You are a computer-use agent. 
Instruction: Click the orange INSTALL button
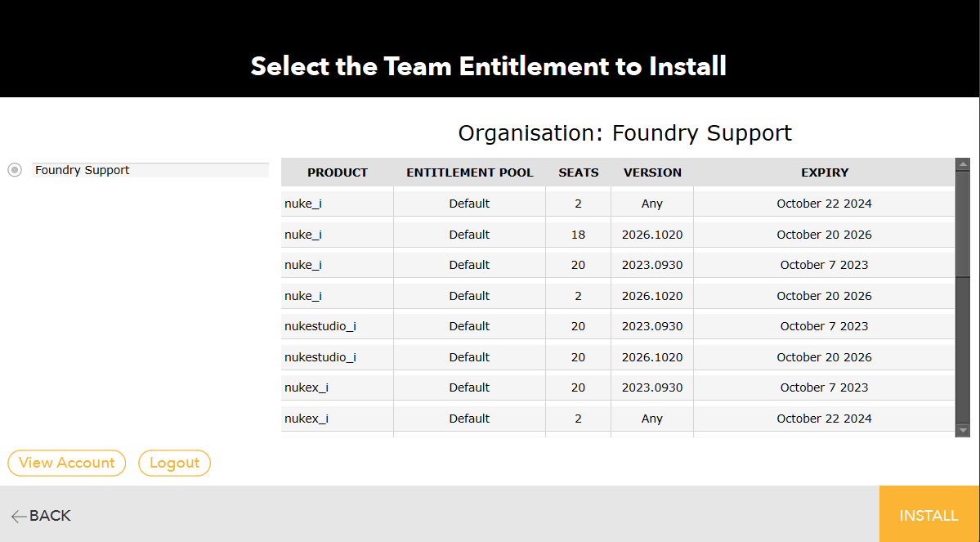(x=929, y=514)
